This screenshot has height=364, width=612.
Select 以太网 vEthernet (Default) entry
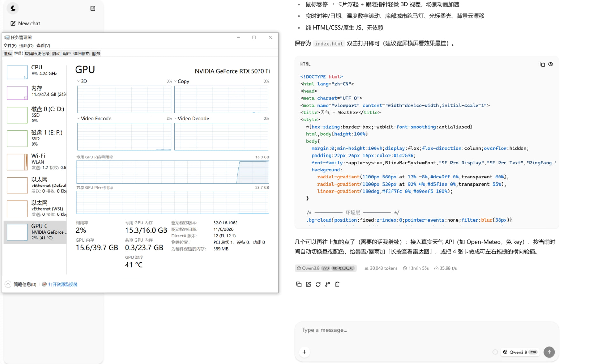point(35,185)
